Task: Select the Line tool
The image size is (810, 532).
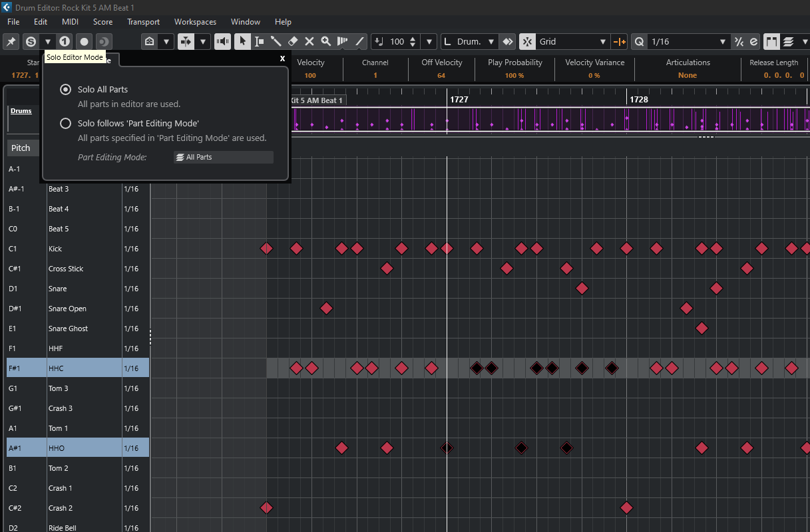Action: [360, 41]
